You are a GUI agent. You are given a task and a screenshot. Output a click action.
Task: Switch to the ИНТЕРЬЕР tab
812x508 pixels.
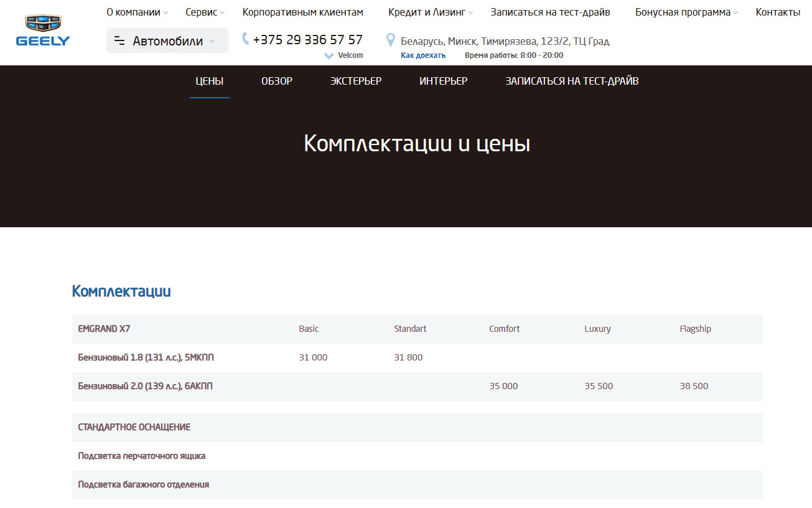[x=444, y=82]
